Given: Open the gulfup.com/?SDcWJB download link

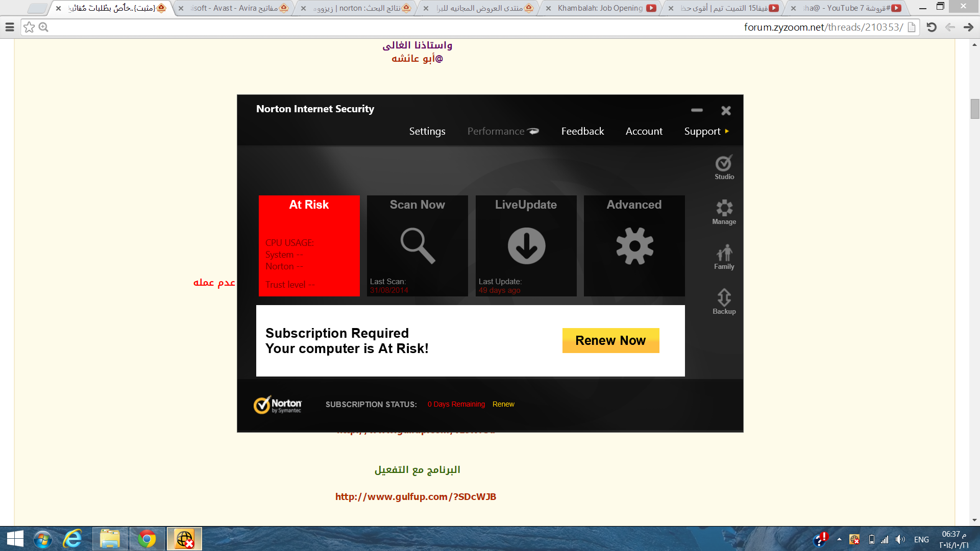Looking at the screenshot, I should pos(415,496).
